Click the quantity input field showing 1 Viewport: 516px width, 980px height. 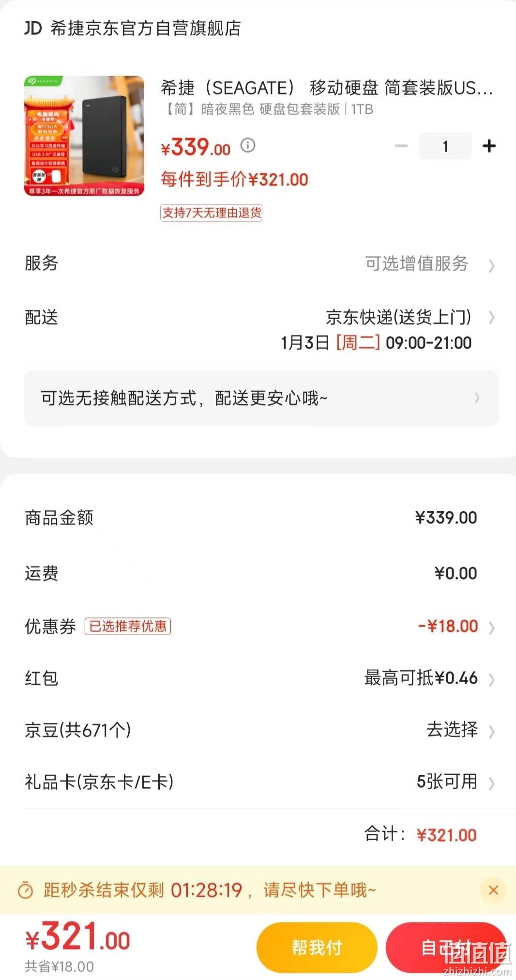point(445,146)
